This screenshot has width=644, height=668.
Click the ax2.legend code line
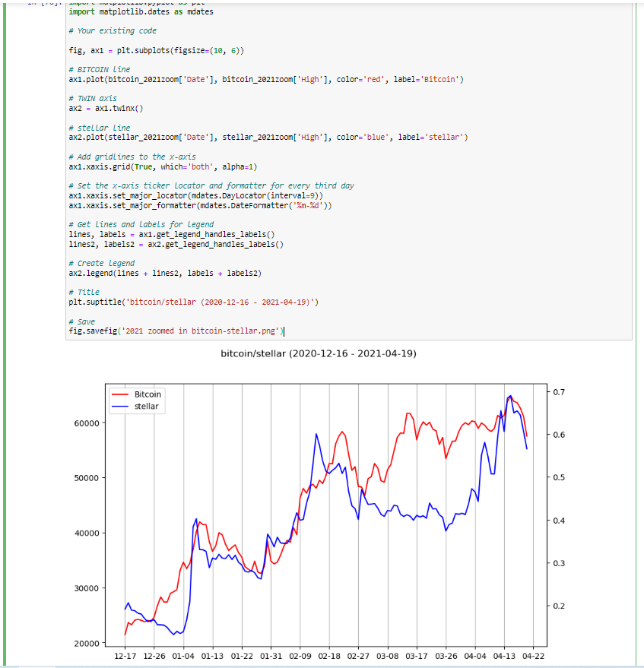click(164, 273)
